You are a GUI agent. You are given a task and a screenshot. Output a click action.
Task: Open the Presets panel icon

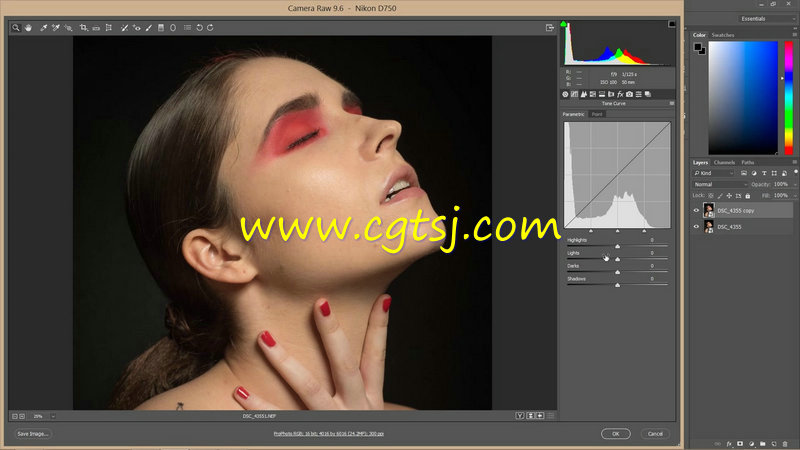click(639, 94)
